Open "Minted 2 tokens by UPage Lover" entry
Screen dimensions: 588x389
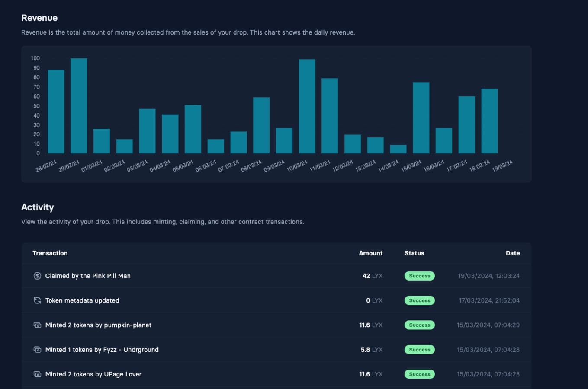pos(93,374)
